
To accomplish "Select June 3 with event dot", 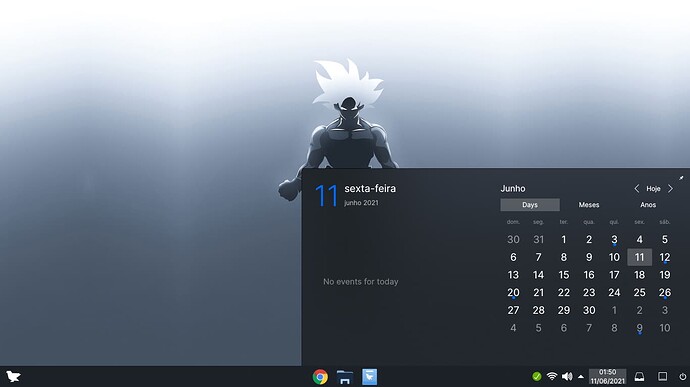I will coord(614,240).
